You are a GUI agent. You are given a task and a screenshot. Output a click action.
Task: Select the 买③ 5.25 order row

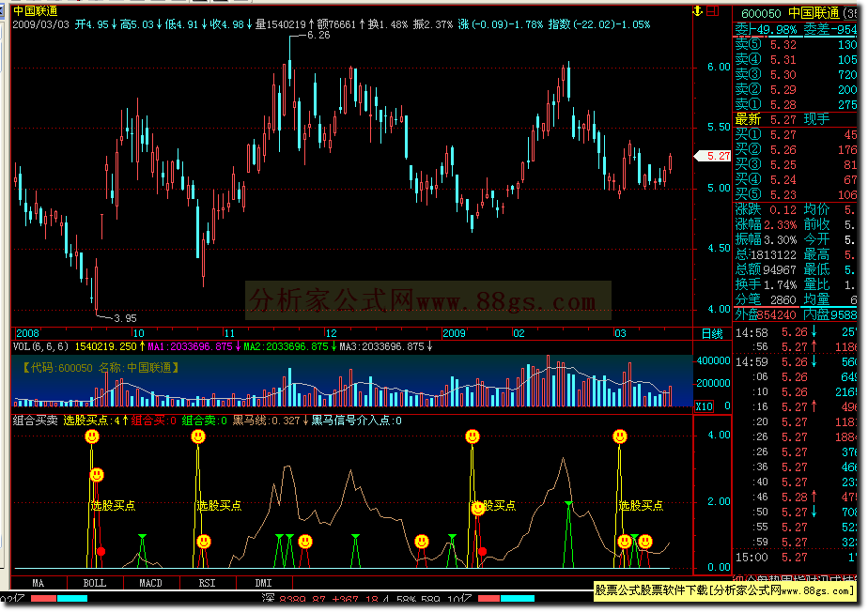[x=796, y=165]
